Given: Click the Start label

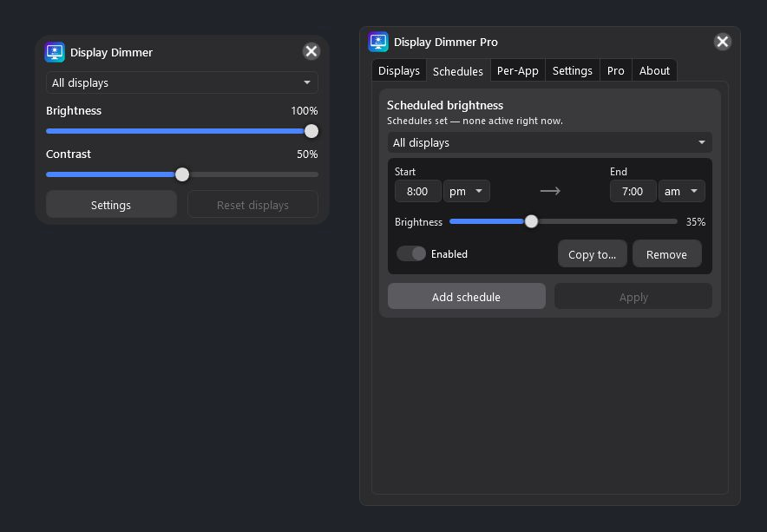Looking at the screenshot, I should 405,172.
